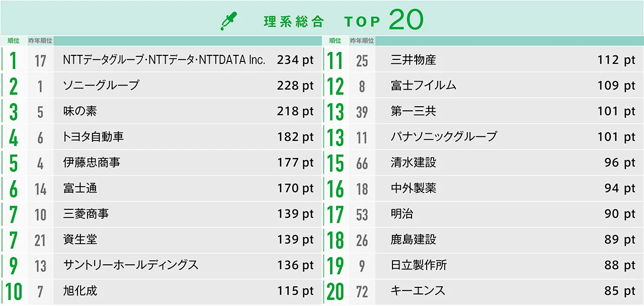Select the 資生堂 row
Viewport: 644px width, 306px height.
pyautogui.click(x=80, y=240)
